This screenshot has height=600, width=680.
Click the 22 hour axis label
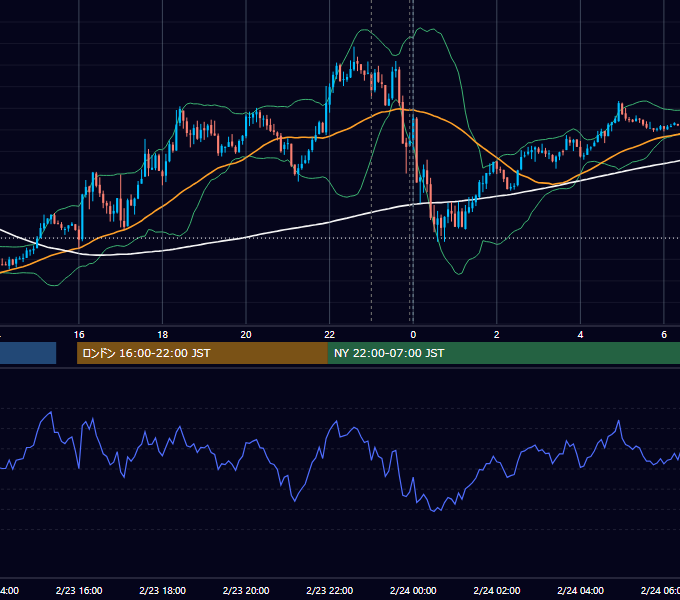click(330, 335)
